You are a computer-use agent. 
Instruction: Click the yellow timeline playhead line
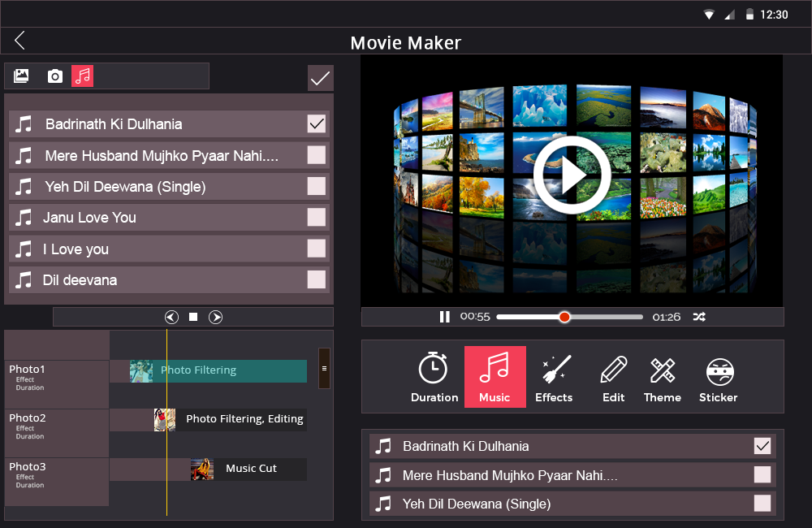tap(166, 422)
